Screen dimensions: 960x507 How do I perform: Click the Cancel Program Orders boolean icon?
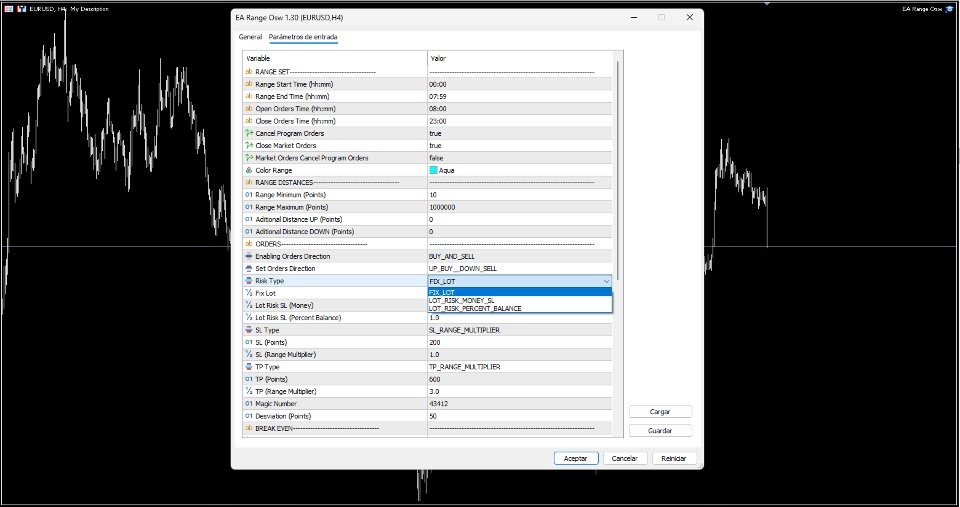pos(249,133)
